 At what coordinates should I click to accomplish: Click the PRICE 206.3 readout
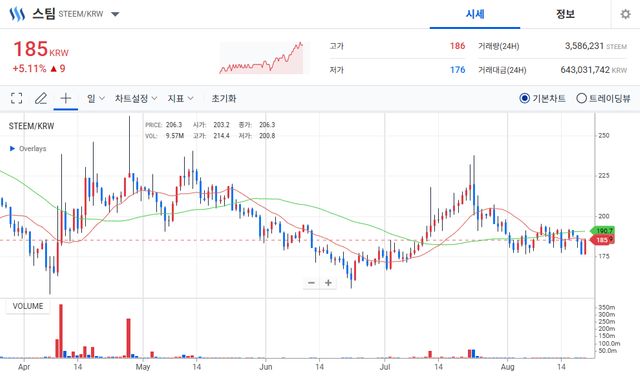click(x=164, y=125)
